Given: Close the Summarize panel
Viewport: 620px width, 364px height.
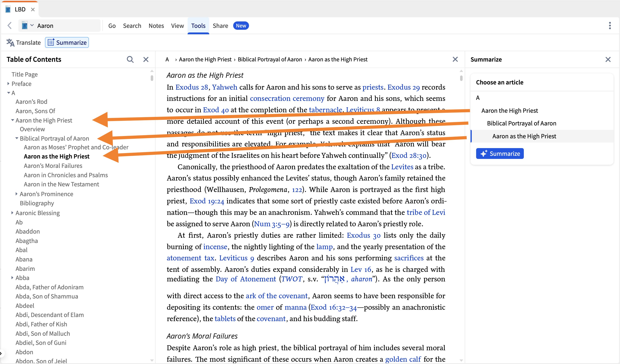Looking at the screenshot, I should [608, 59].
